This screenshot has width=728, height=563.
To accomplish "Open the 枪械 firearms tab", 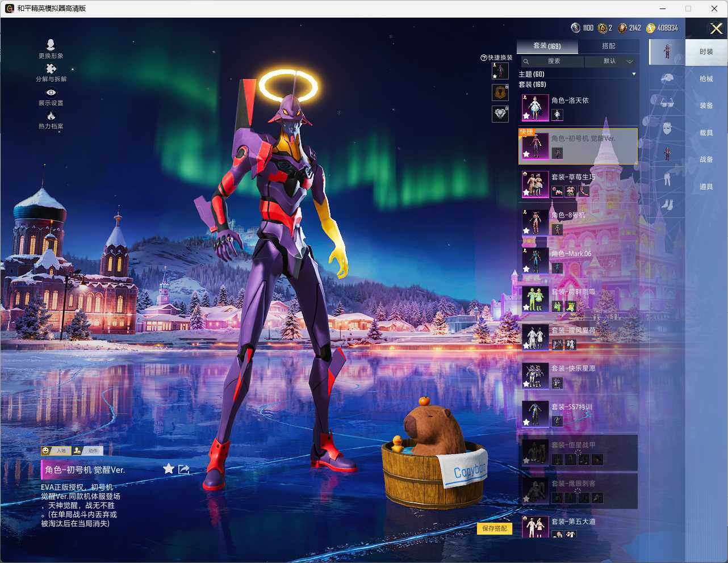I will pyautogui.click(x=706, y=79).
